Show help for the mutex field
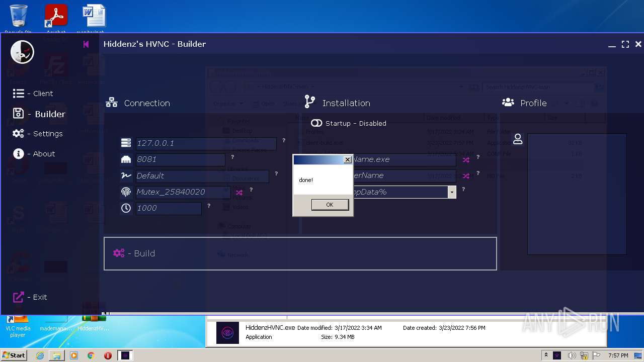The width and height of the screenshot is (644, 362). 251,190
